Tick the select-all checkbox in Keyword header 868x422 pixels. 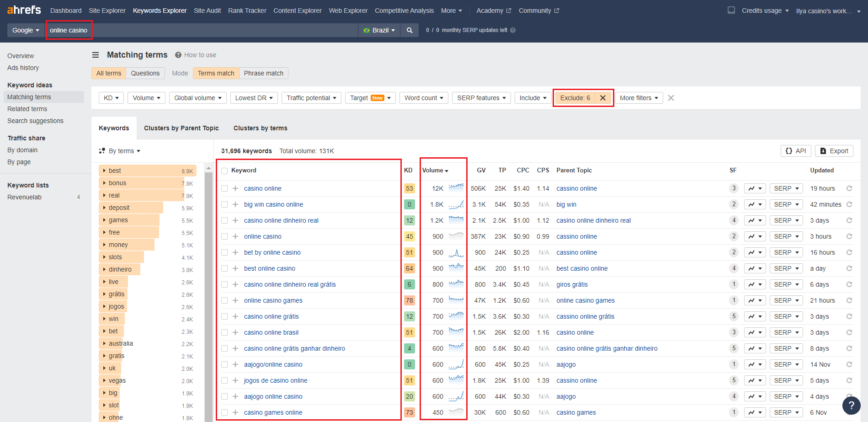pos(224,171)
